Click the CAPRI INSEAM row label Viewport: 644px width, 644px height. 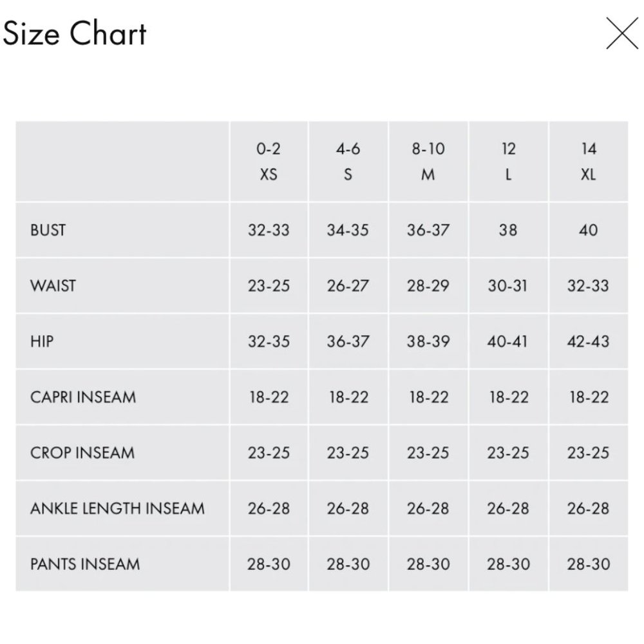pos(83,397)
